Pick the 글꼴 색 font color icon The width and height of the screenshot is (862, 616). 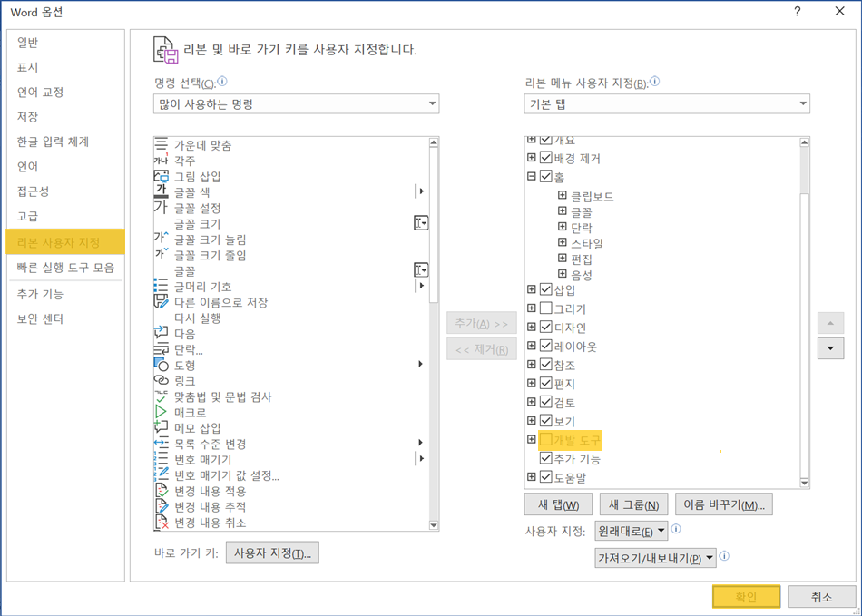click(162, 191)
